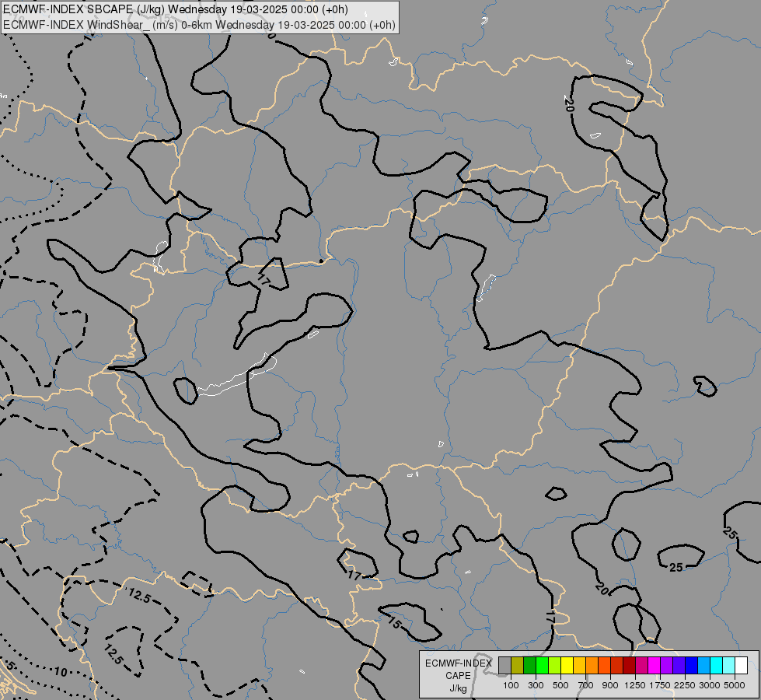This screenshot has height=700, width=761.
Task: Click the legend value 900
Action: (x=610, y=685)
